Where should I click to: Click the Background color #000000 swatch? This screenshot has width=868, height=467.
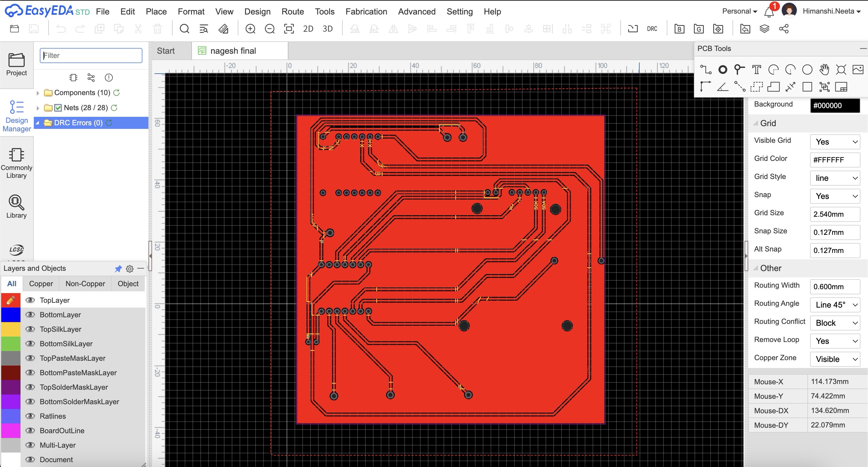835,106
